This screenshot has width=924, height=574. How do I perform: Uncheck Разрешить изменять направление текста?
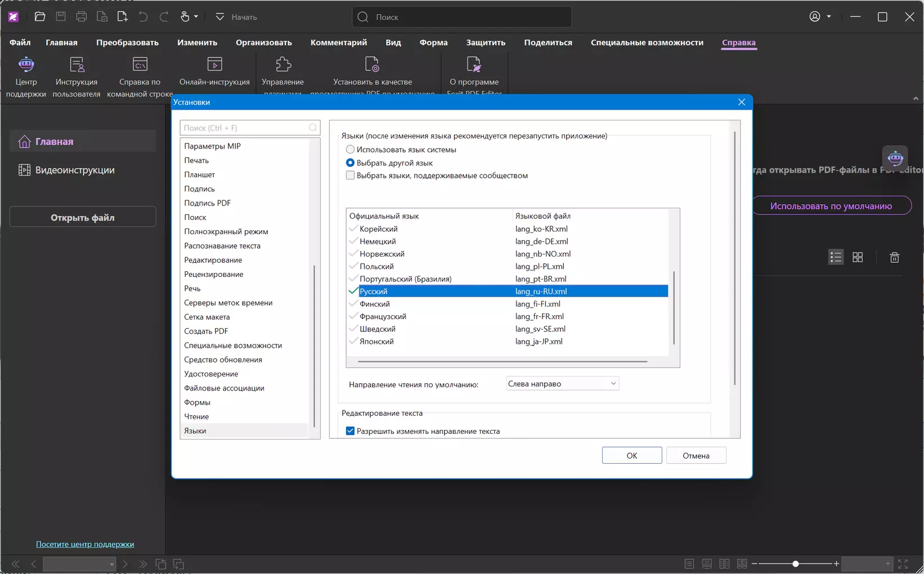[x=350, y=431]
